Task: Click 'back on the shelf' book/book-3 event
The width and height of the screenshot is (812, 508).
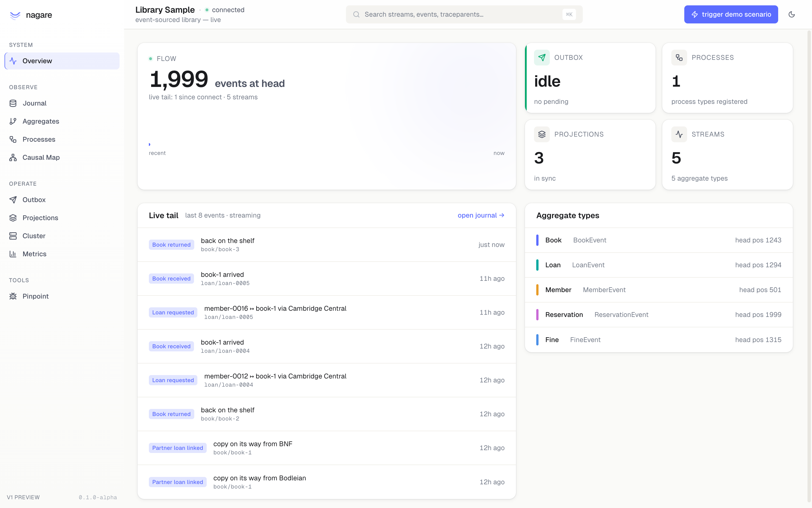Action: click(326, 245)
